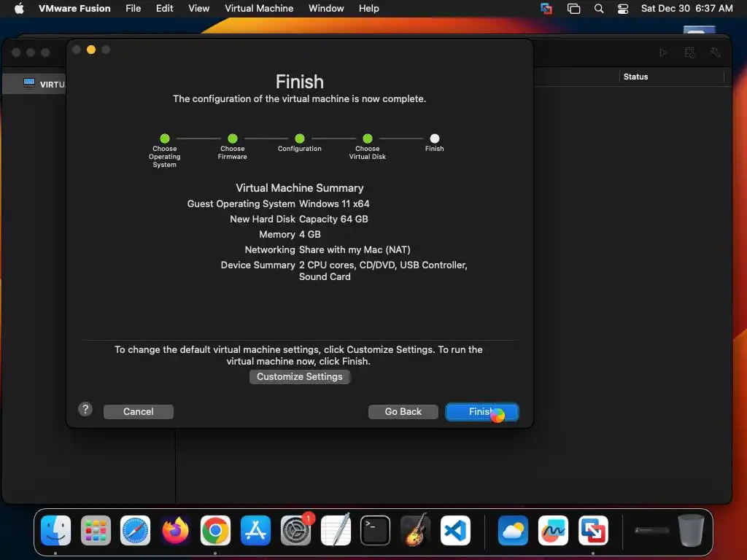Click the VMware Fusion Dock icon
Viewport: 747px width, 560px height.
(x=593, y=530)
